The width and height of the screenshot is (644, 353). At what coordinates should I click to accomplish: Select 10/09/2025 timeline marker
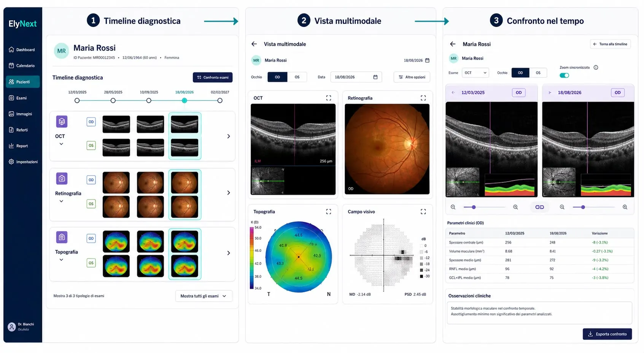click(x=149, y=101)
